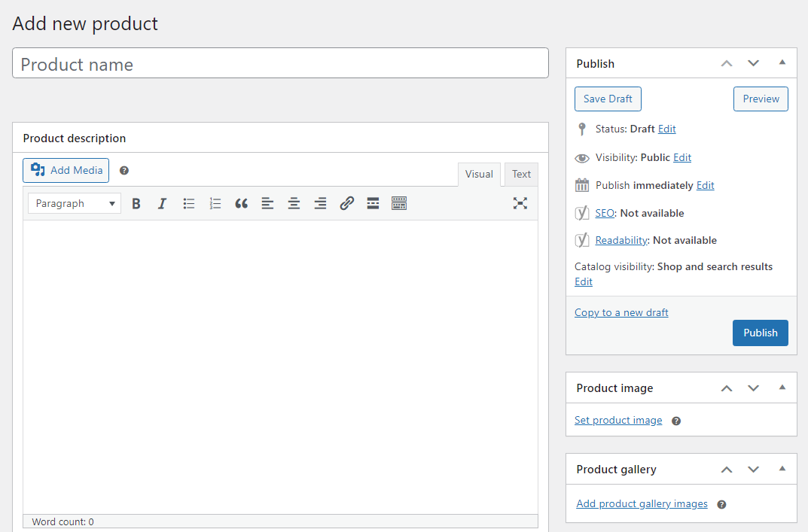Screen dimensions: 808x532
Task: Bold the selected text in the editor
Action: click(136, 203)
